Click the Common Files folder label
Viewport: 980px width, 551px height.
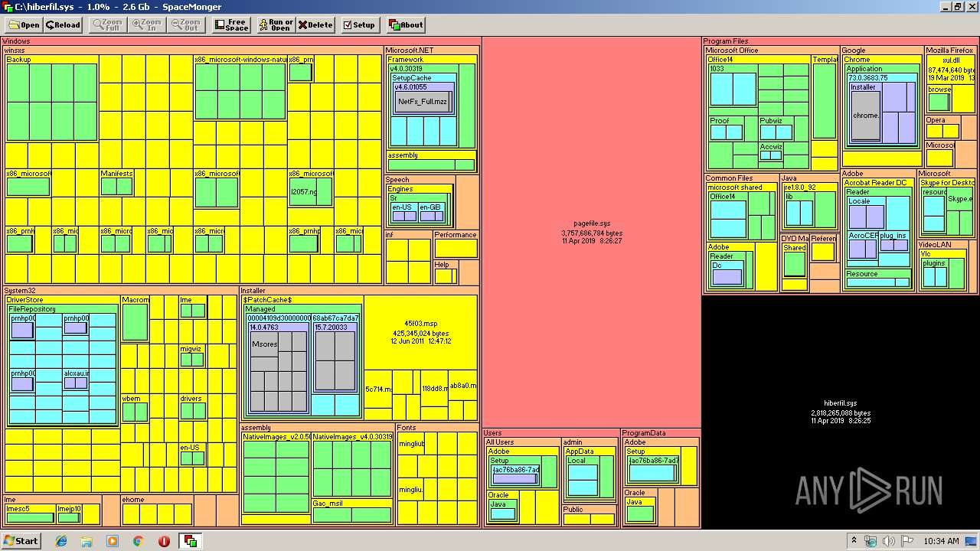730,178
